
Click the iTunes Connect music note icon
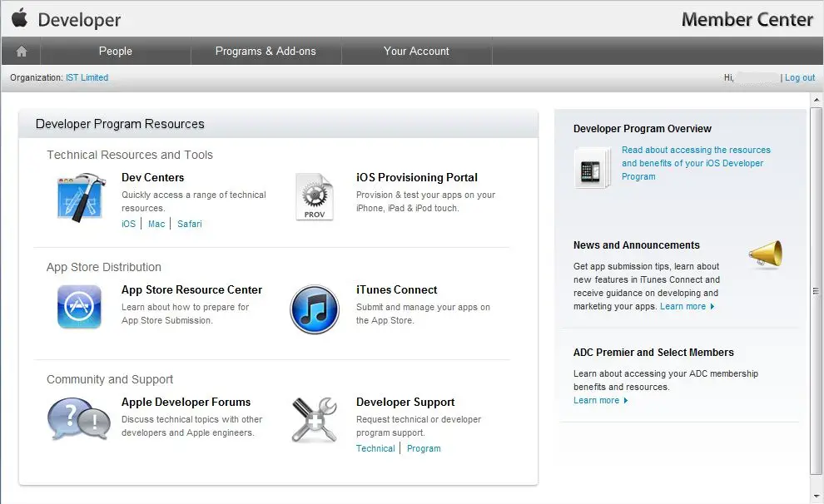[314, 309]
